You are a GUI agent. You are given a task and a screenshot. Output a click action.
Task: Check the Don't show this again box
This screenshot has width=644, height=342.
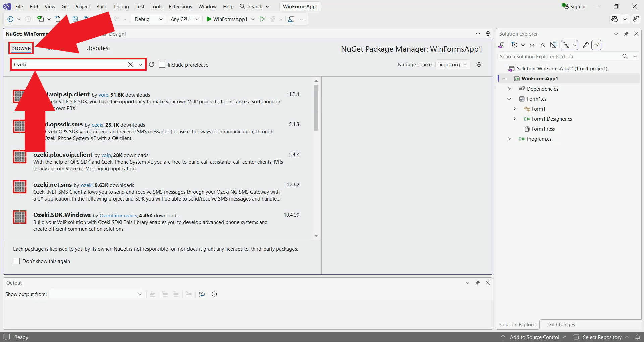pos(16,261)
